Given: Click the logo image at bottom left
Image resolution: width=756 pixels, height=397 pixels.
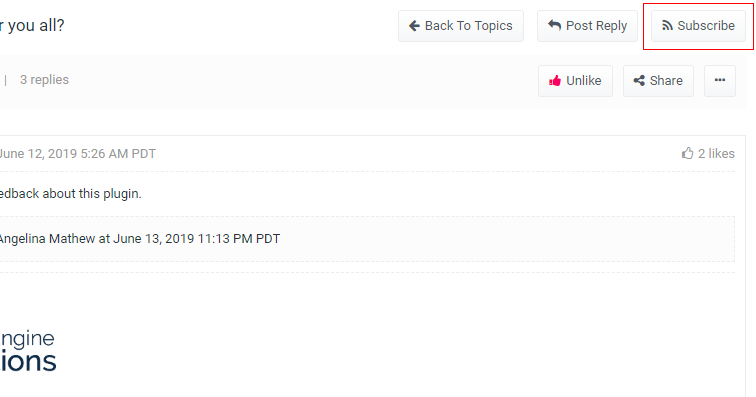Looking at the screenshot, I should (28, 351).
